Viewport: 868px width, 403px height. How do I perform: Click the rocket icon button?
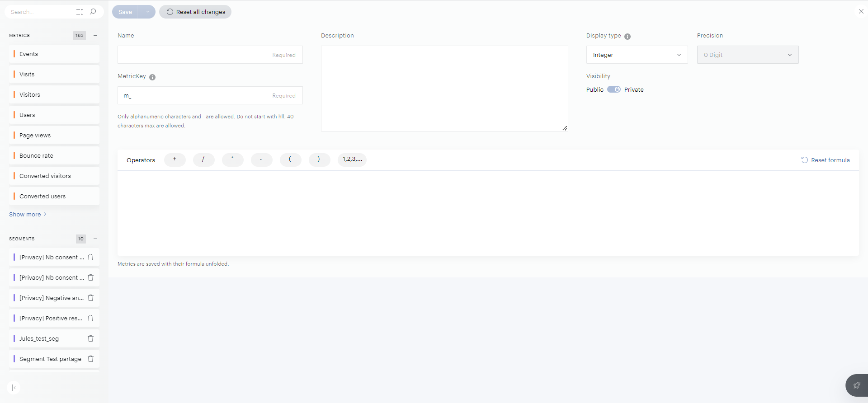[856, 385]
